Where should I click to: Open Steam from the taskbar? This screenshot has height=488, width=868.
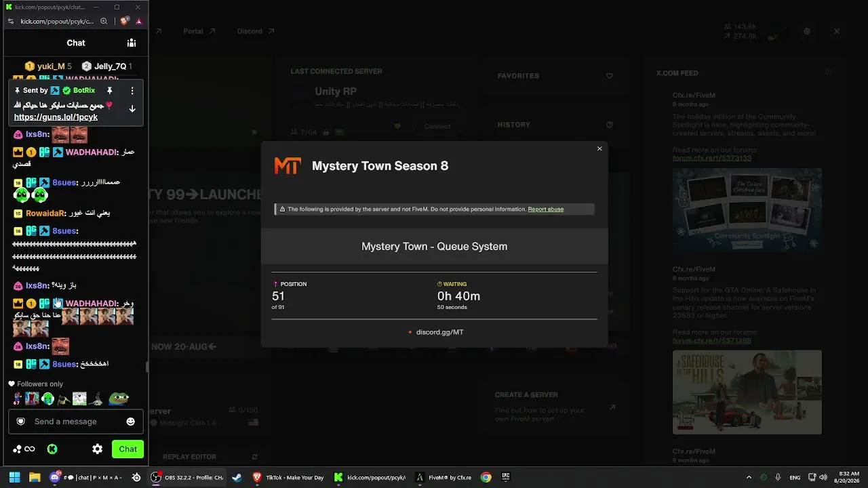click(x=237, y=477)
